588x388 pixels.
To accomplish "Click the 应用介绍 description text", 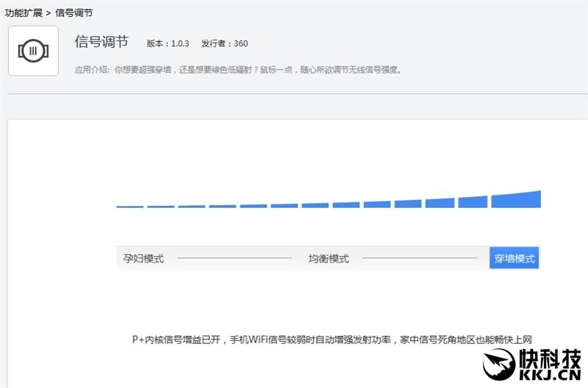I will pyautogui.click(x=237, y=70).
